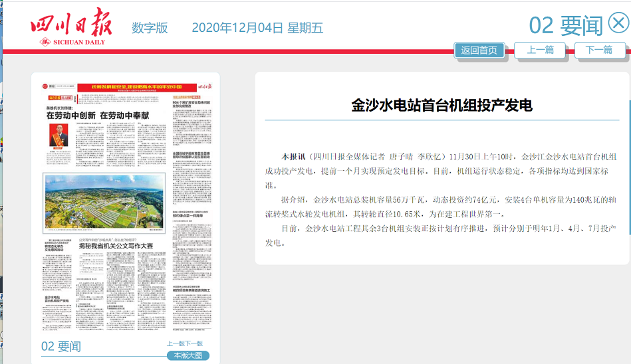Click the date 2020年12月04日 星期五
The image size is (631, 364).
pos(257,28)
